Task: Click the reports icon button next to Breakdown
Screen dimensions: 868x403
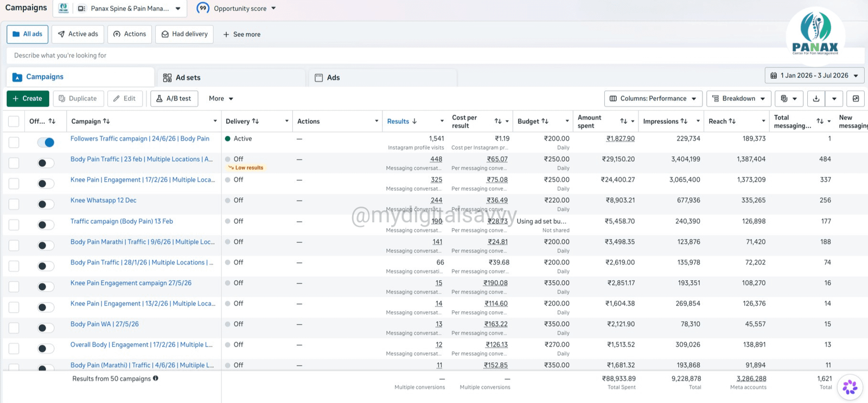Action: coord(789,98)
